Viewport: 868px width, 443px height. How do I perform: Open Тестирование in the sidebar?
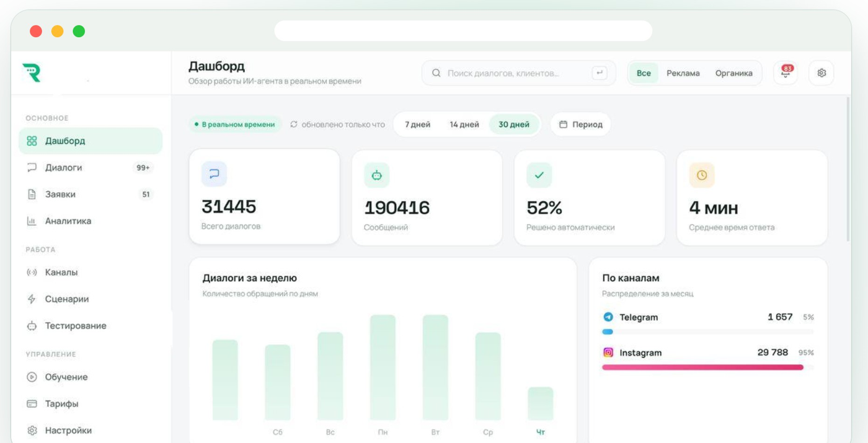coord(91,325)
